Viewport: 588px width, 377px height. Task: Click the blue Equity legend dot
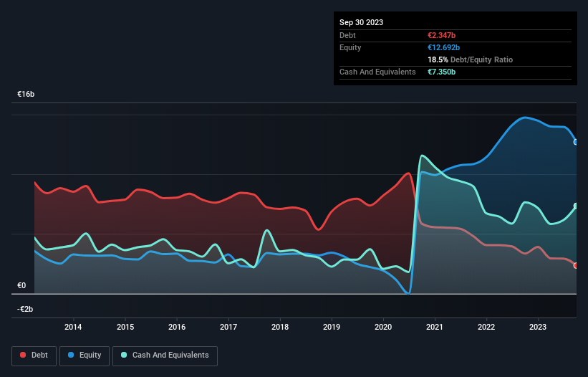[71, 355]
